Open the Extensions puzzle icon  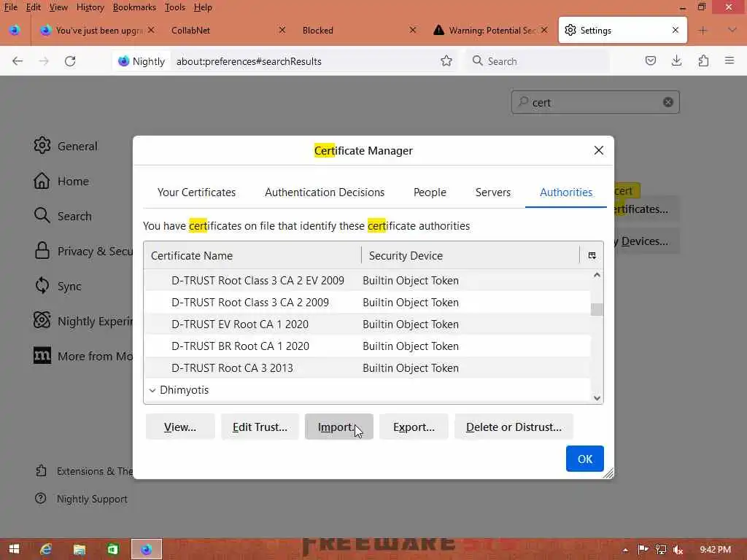[703, 61]
